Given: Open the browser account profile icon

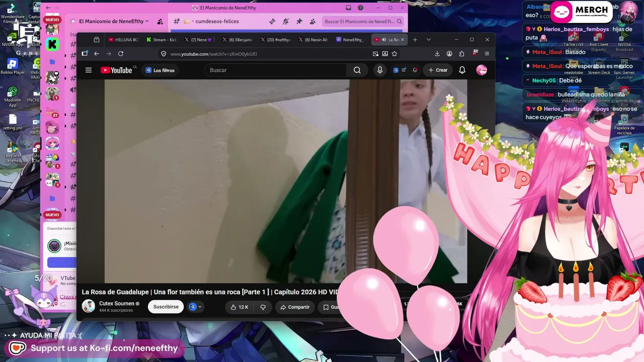Looking at the screenshot, I should click(449, 54).
